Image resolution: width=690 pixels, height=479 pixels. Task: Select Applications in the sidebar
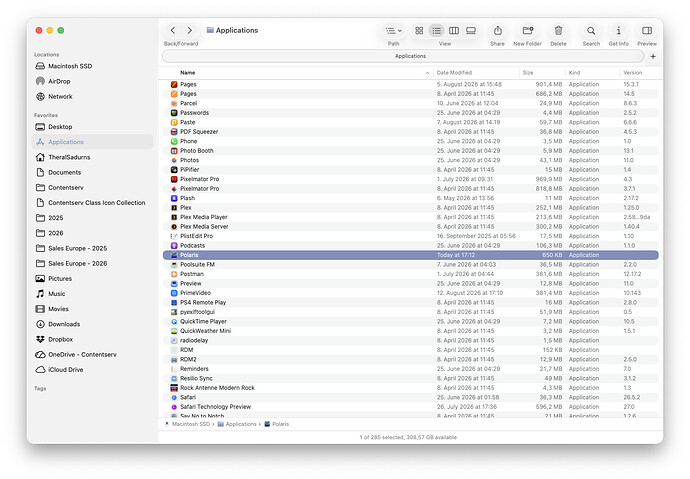coord(92,142)
